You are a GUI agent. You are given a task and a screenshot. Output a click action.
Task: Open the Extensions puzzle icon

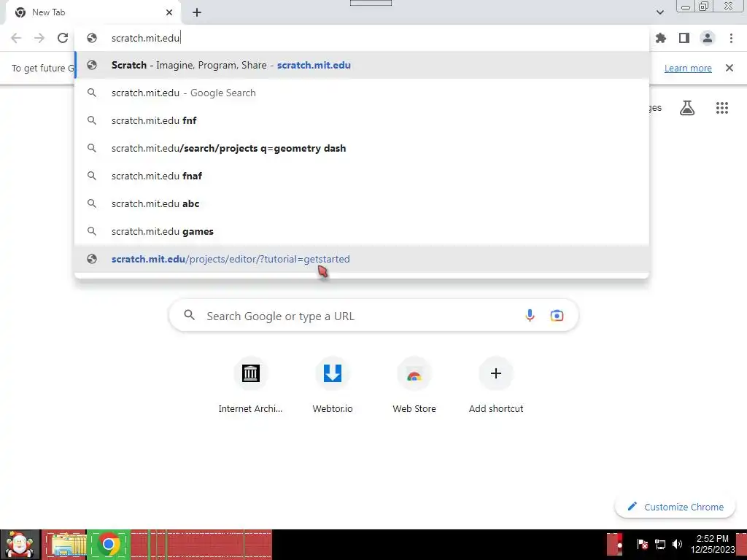click(661, 38)
